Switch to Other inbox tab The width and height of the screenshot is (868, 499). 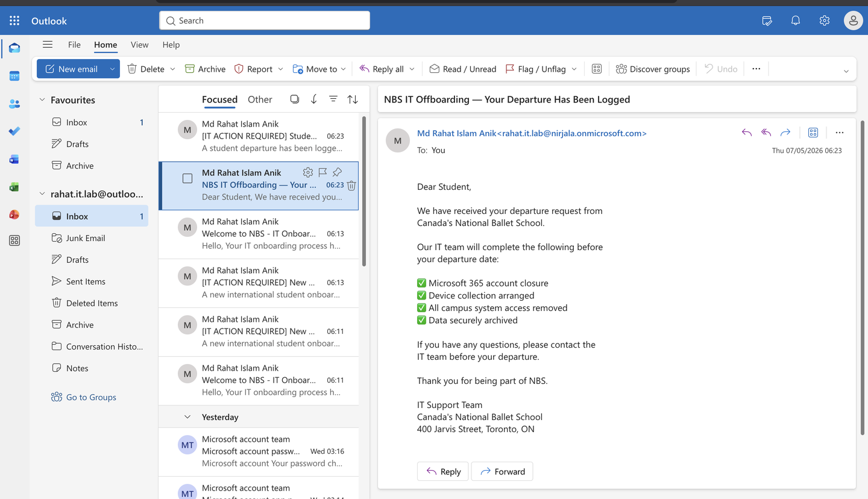(260, 99)
